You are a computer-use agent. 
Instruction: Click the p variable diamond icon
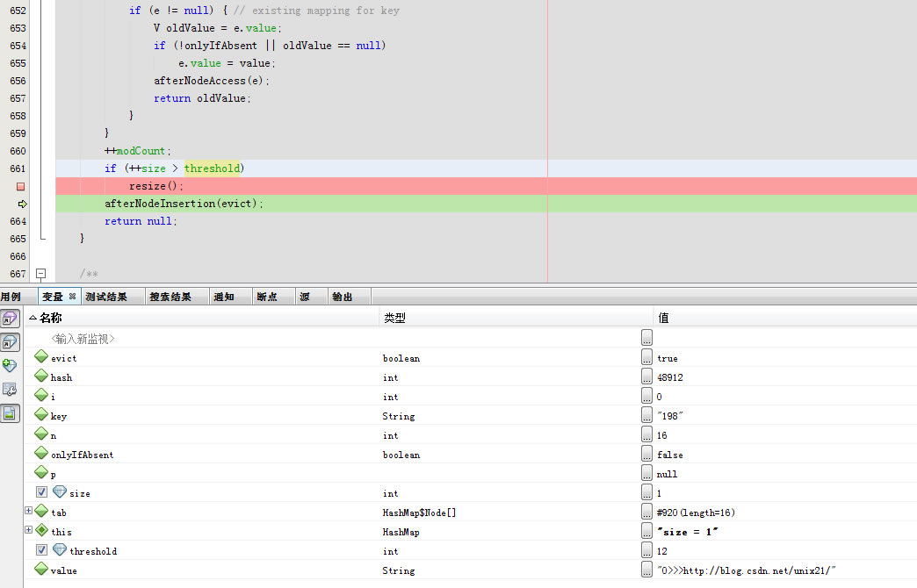pyautogui.click(x=41, y=471)
